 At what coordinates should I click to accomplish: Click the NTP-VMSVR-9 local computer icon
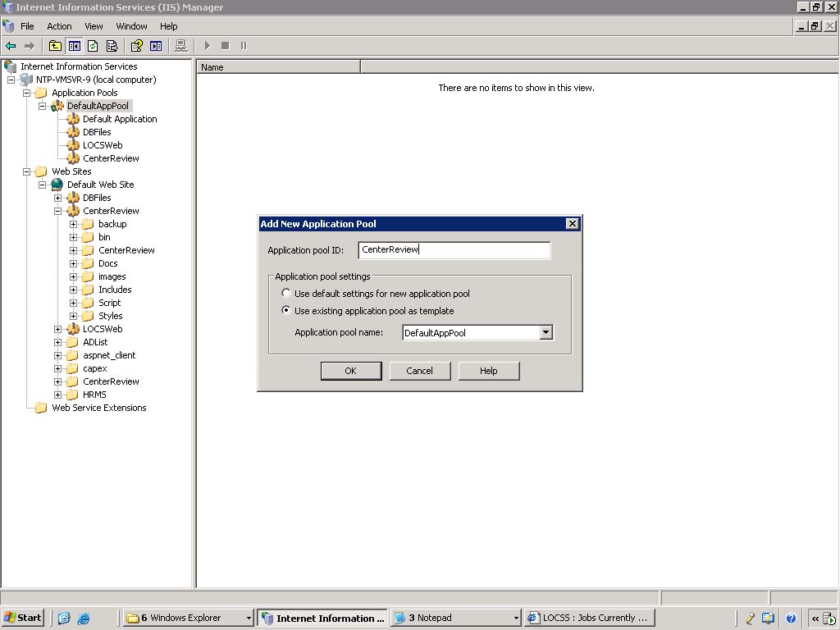point(26,80)
